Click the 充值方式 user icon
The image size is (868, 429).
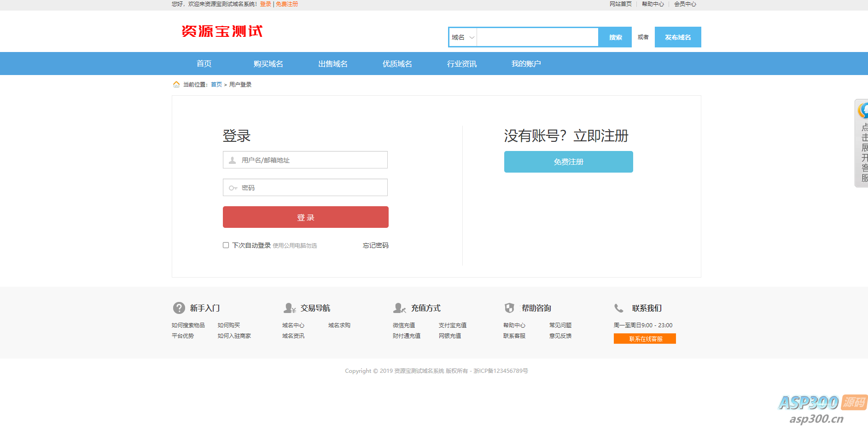tap(399, 308)
